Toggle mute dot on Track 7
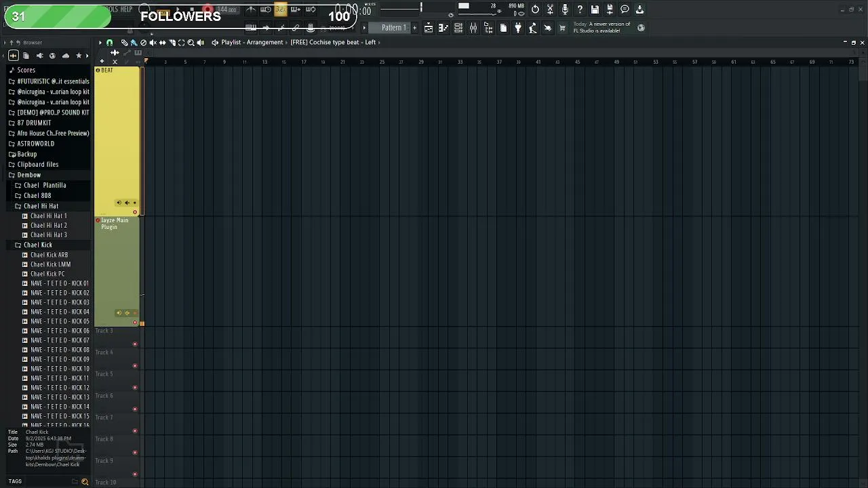868x488 pixels. [x=135, y=431]
